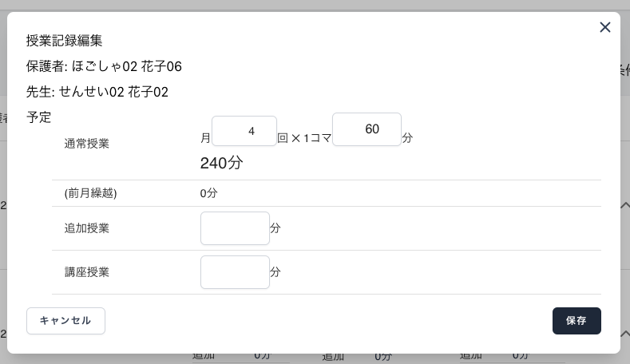
Task: Click the 240分 total text
Action: (x=221, y=164)
